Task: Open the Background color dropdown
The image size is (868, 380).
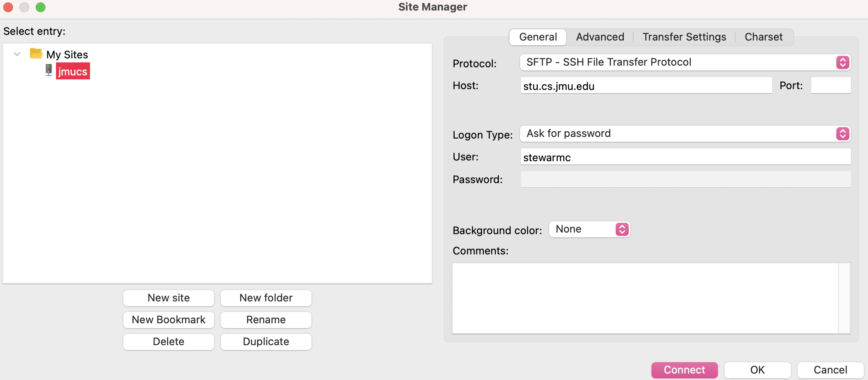Action: 621,229
